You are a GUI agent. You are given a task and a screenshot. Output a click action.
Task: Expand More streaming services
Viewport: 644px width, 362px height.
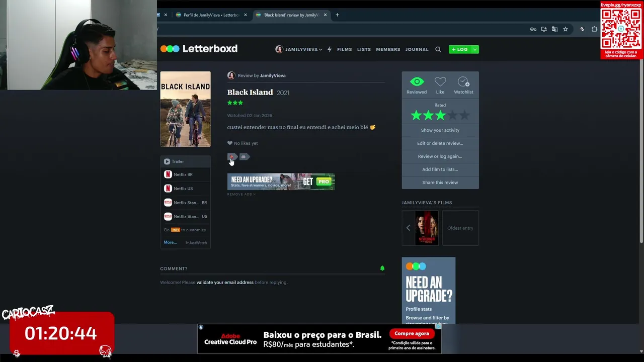[x=170, y=242]
